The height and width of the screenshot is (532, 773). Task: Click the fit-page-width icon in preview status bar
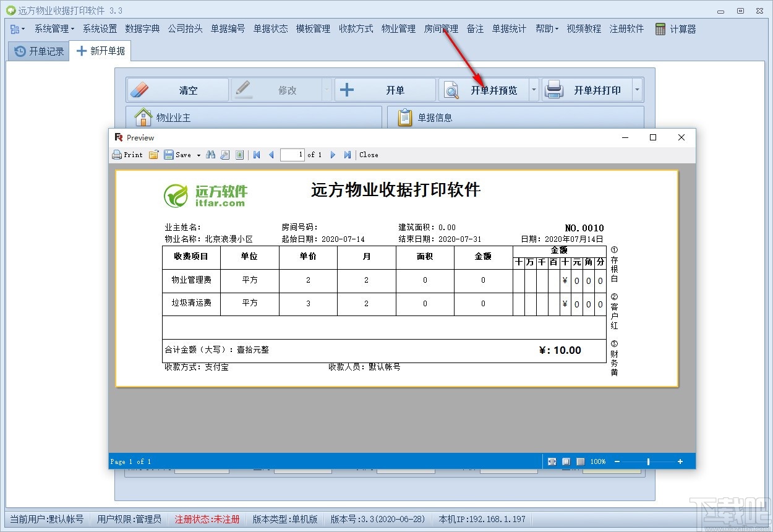(552, 461)
